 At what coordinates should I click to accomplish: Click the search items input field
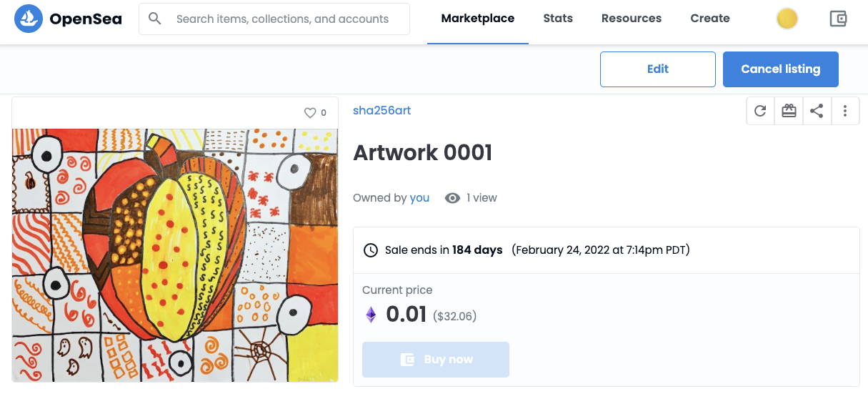[x=286, y=19]
